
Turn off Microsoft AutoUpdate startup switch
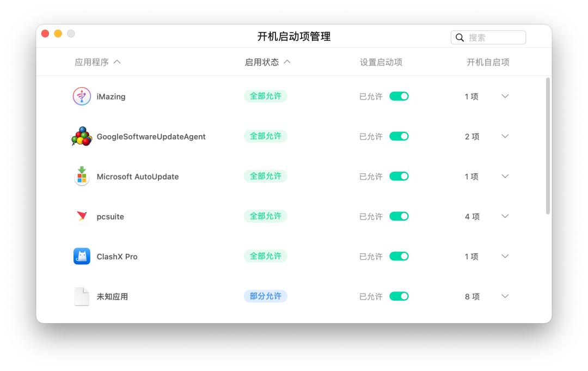pyautogui.click(x=399, y=177)
